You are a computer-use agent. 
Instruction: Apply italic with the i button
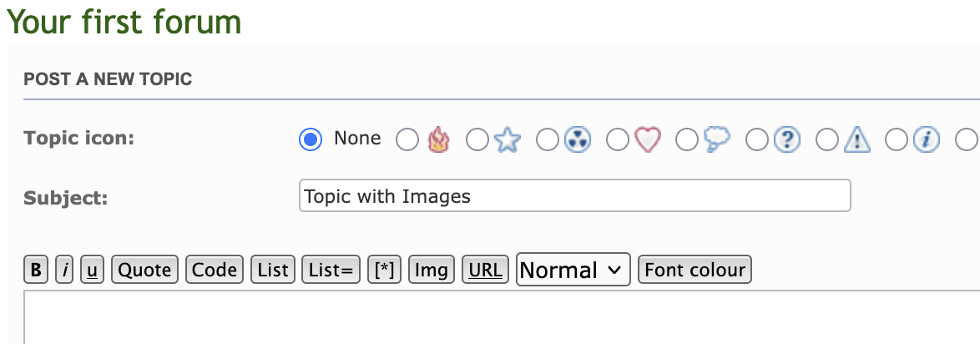point(64,270)
